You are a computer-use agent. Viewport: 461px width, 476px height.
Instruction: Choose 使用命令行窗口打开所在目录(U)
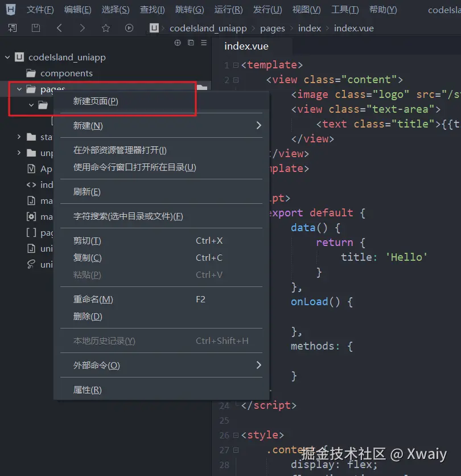pos(161,167)
